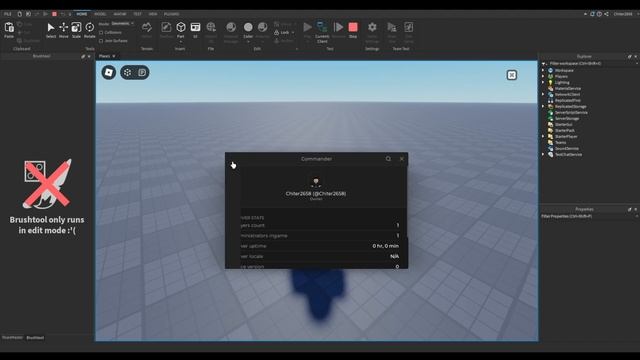Open Game Settings gear icon
This screenshot has width=640, height=360.
pyautogui.click(x=372, y=27)
